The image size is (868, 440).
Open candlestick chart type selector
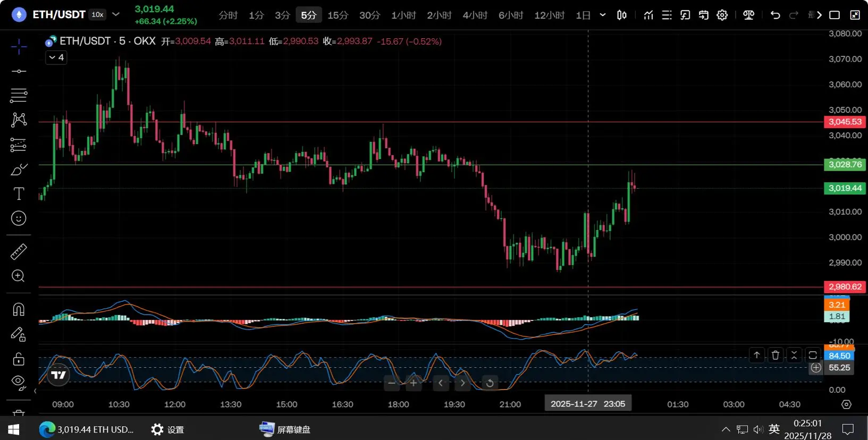coord(622,15)
